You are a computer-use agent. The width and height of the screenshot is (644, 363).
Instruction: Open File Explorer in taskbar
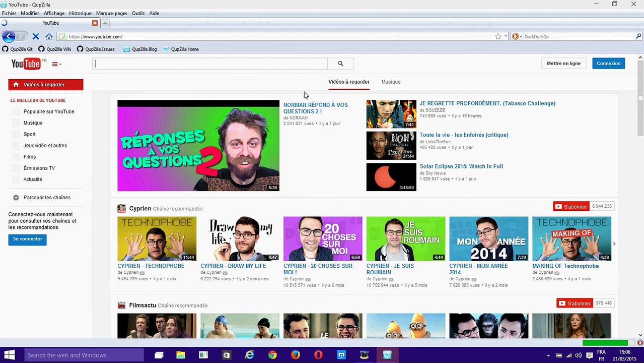pyautogui.click(x=181, y=355)
